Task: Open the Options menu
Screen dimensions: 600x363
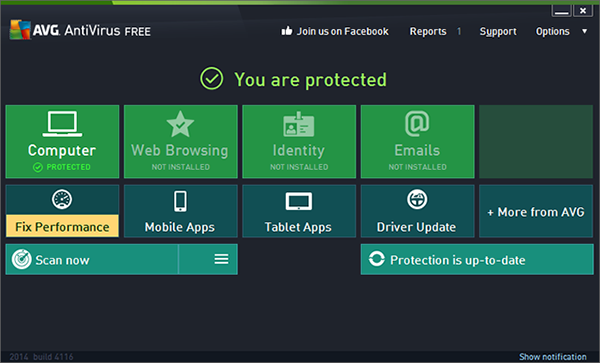Action: (x=553, y=31)
